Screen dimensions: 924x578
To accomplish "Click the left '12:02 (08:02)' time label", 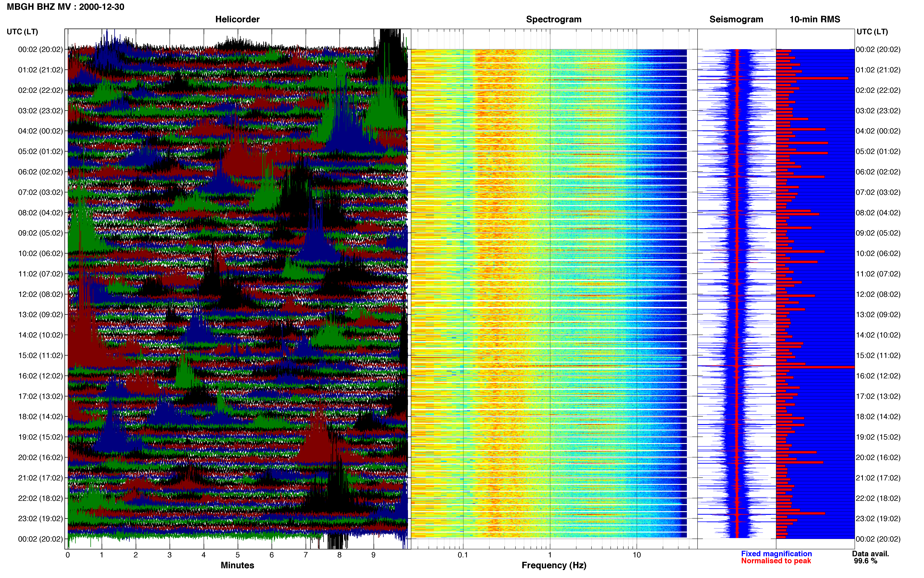I will 41,294.
